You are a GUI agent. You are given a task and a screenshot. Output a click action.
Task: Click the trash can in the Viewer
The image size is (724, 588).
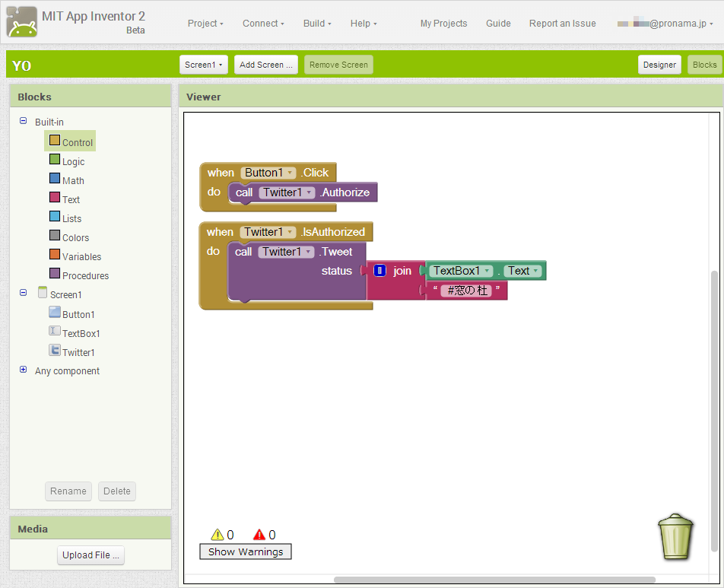[675, 537]
